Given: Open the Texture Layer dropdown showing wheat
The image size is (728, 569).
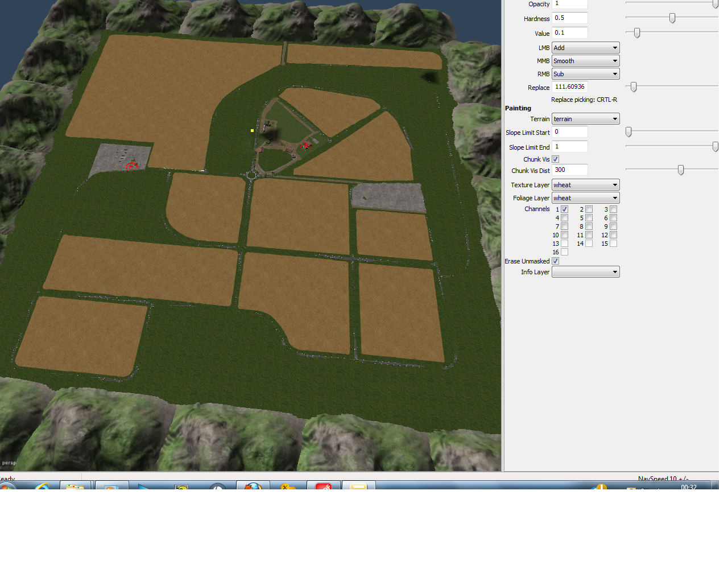Looking at the screenshot, I should pos(585,185).
